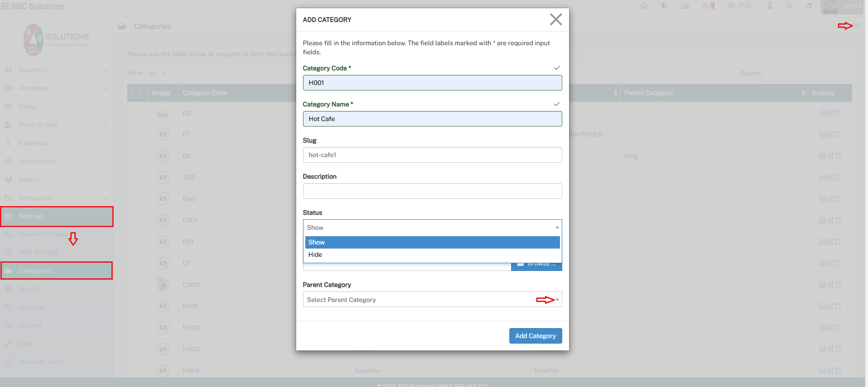This screenshot has height=387, width=868.
Task: Close the Add Category dialog
Action: click(x=555, y=19)
